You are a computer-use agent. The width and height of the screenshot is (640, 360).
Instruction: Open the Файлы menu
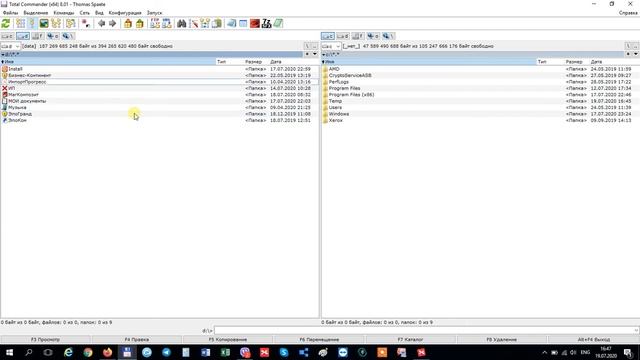(10, 13)
